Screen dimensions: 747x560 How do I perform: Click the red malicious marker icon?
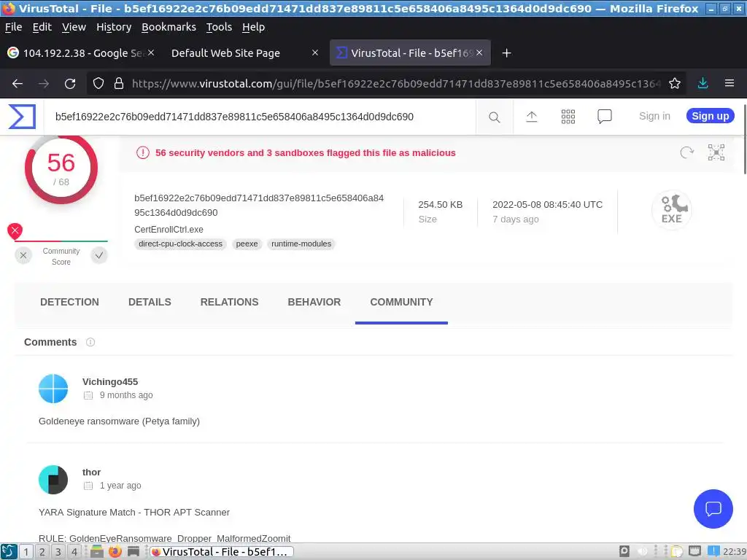[15, 231]
